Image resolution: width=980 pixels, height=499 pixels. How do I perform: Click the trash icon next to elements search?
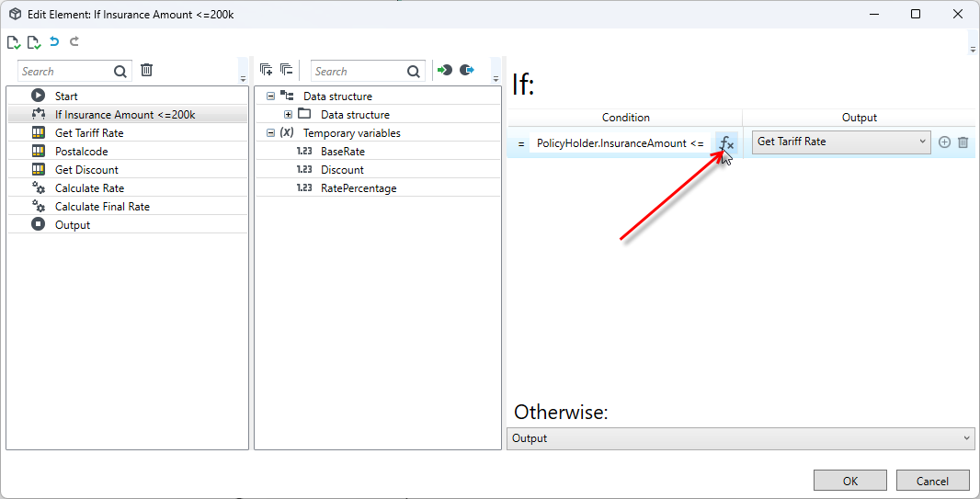click(x=146, y=70)
